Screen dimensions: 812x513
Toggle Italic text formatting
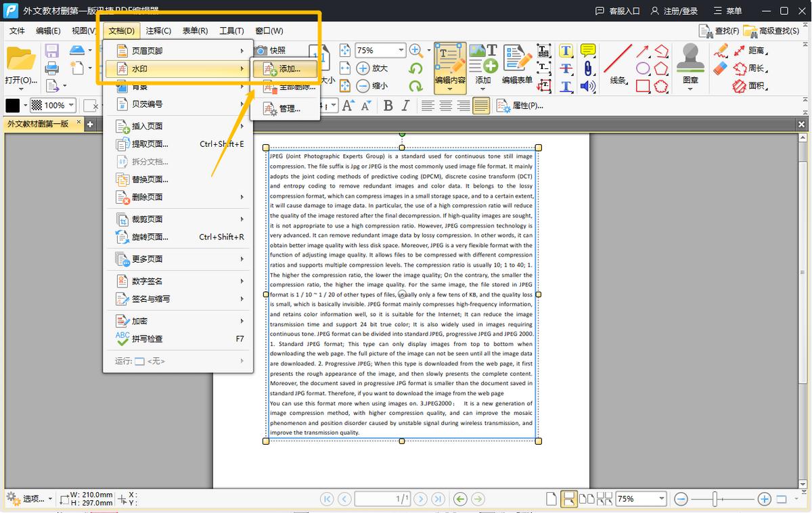pyautogui.click(x=405, y=106)
